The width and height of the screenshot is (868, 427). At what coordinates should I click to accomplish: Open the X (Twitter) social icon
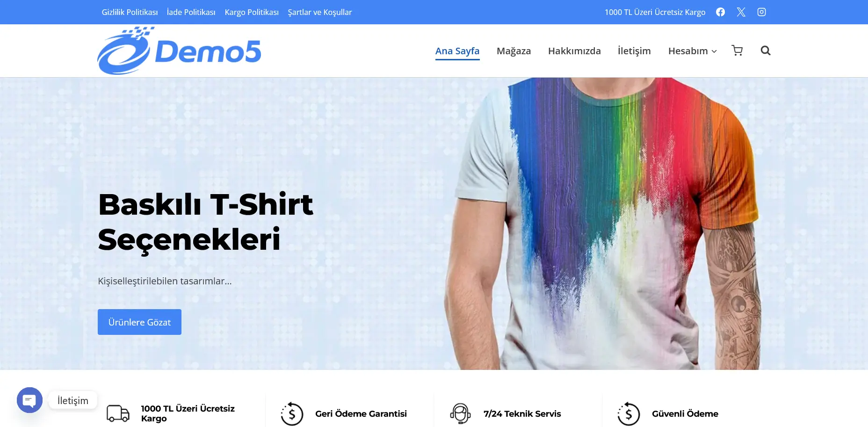[741, 12]
